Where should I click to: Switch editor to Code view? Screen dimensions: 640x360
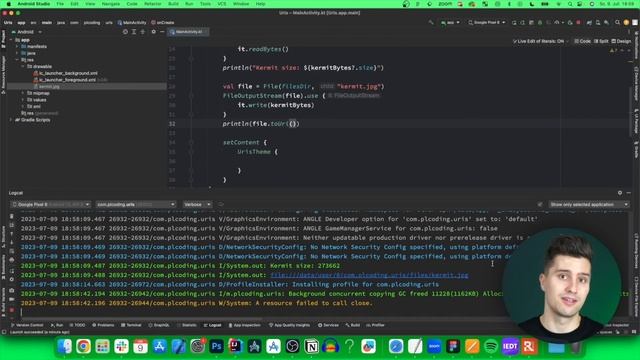click(x=582, y=41)
